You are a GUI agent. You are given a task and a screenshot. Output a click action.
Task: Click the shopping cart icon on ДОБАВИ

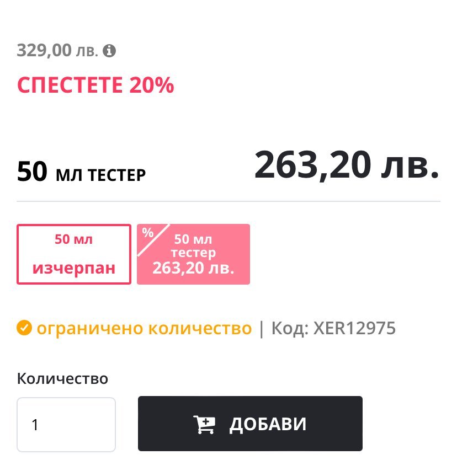204,424
